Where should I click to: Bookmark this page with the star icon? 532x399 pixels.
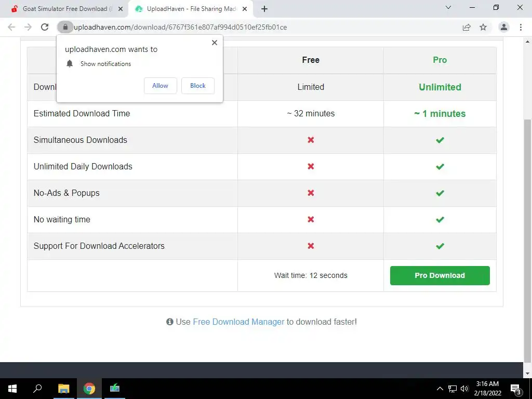pyautogui.click(x=483, y=27)
